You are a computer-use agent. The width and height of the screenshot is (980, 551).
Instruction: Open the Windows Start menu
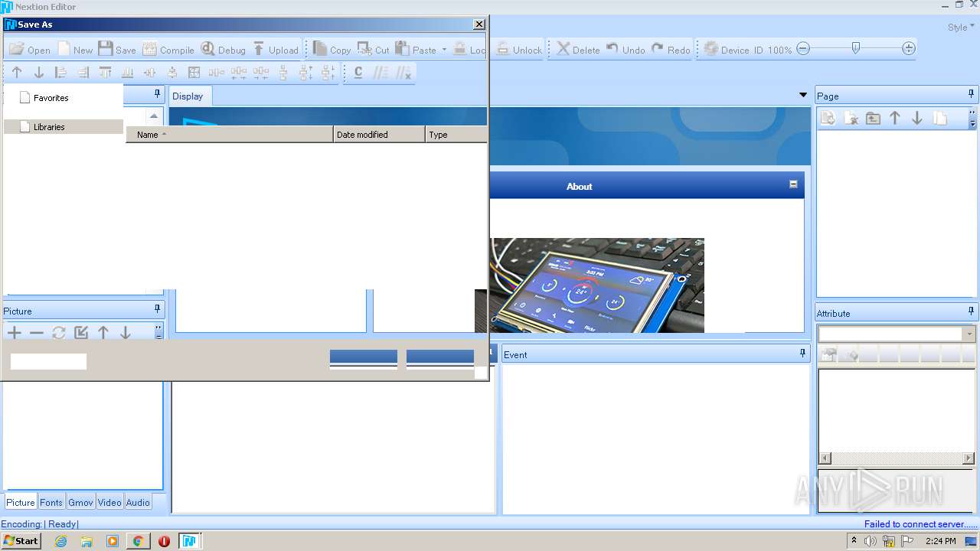(21, 541)
